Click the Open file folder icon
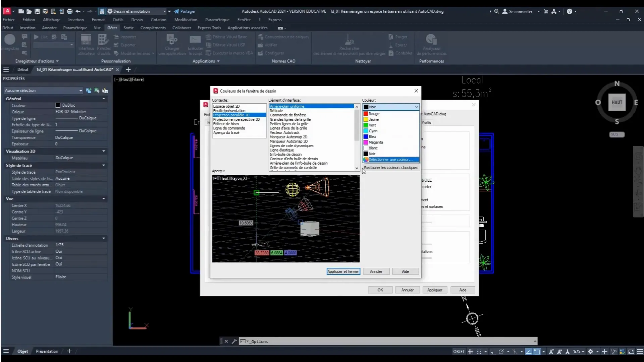Image resolution: width=644 pixels, height=362 pixels. coord(29,11)
